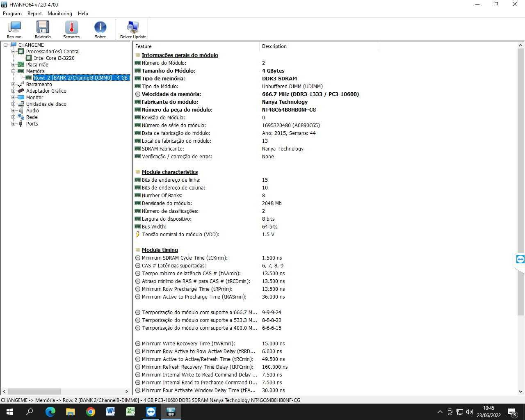This screenshot has height=420, width=525.
Task: Show hidden system tray icons
Action: click(x=440, y=412)
